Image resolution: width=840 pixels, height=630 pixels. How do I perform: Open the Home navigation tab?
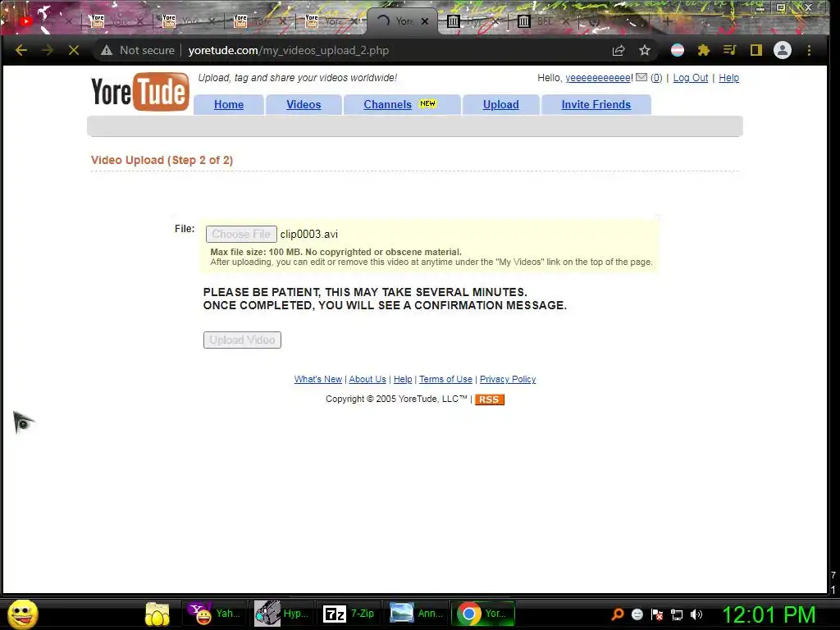[x=229, y=104]
